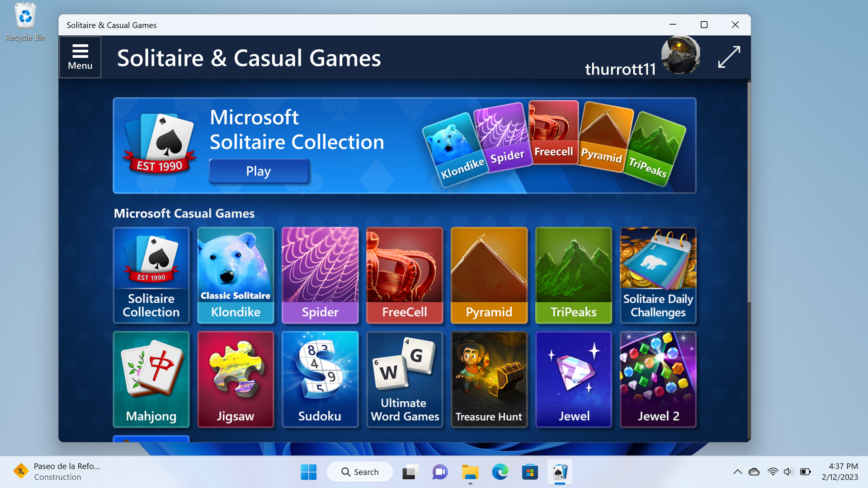
Task: Open the FreeCell game tile
Action: click(405, 275)
